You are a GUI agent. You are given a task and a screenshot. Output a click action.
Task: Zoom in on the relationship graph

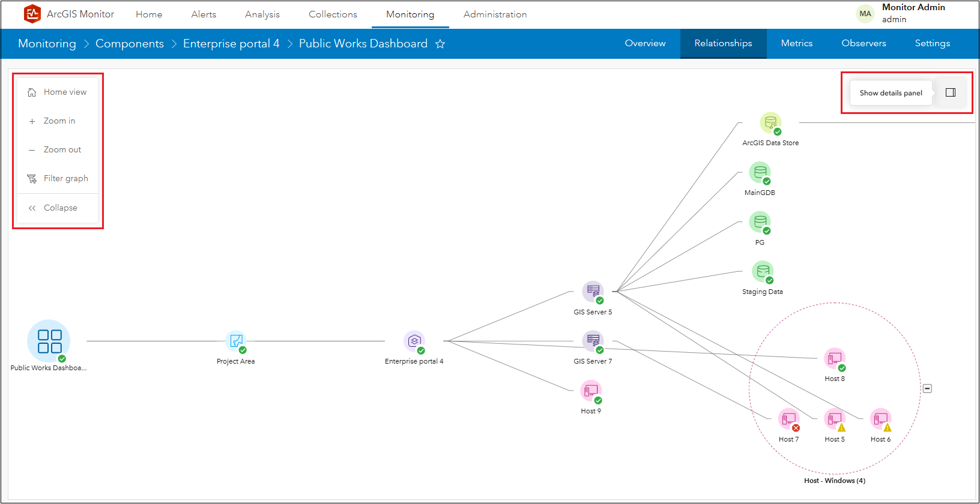pos(58,121)
